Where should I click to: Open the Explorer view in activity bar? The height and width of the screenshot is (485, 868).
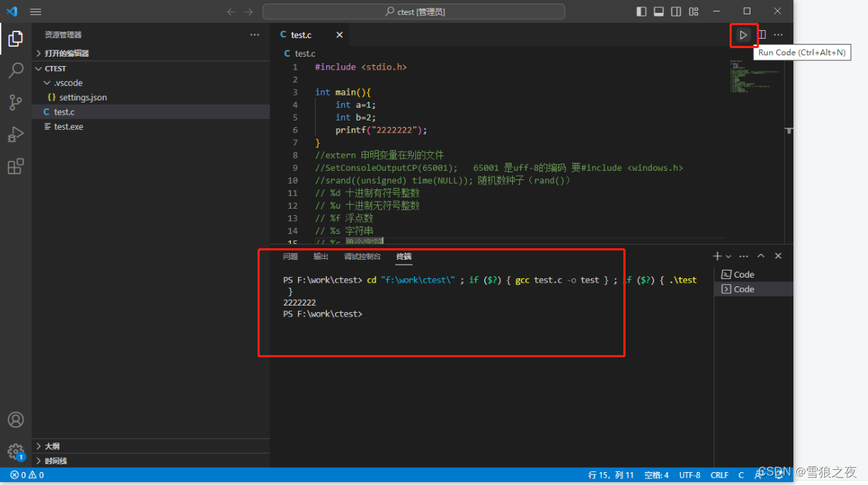[x=16, y=38]
